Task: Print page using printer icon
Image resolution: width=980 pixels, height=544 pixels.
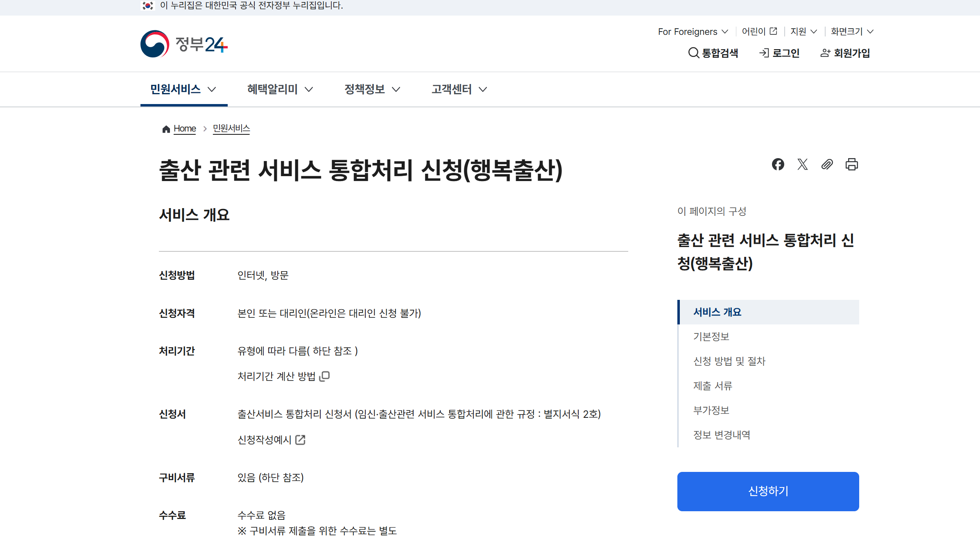Action: pyautogui.click(x=851, y=164)
